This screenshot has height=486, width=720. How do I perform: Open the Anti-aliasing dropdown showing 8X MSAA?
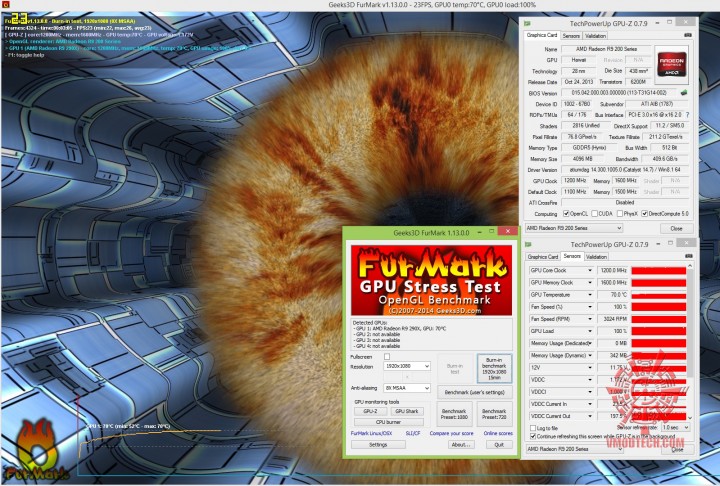[407, 388]
